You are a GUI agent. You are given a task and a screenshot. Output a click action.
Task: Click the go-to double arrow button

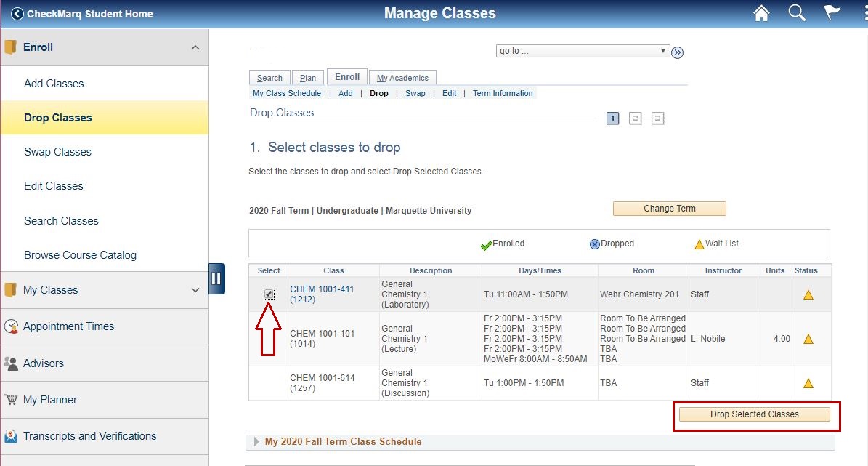[x=678, y=52]
